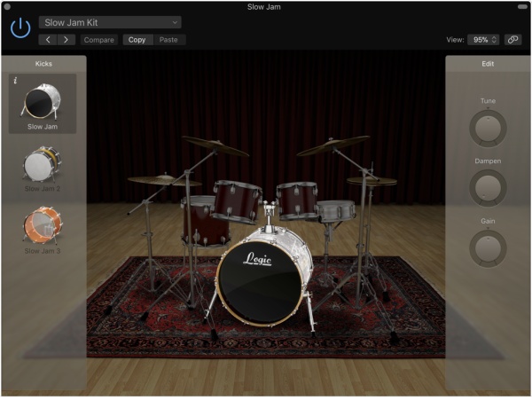Click the Slow Jam window title
The image size is (532, 416).
coord(264,7)
